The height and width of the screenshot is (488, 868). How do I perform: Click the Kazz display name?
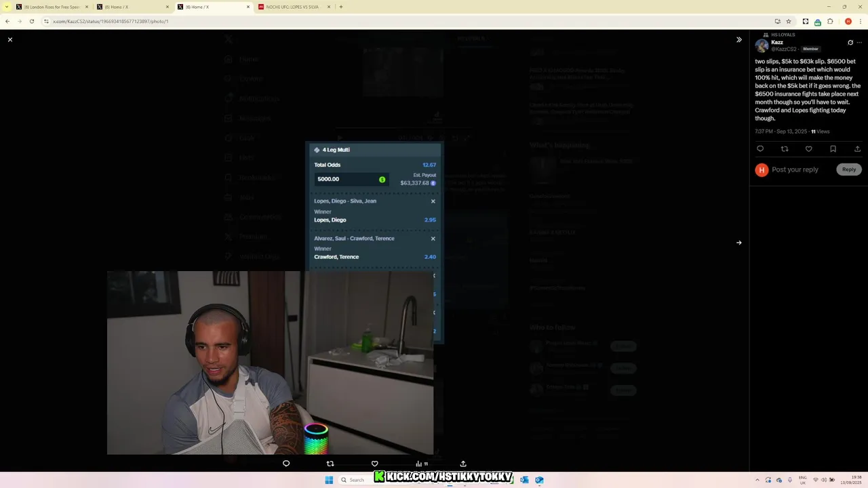[777, 42]
